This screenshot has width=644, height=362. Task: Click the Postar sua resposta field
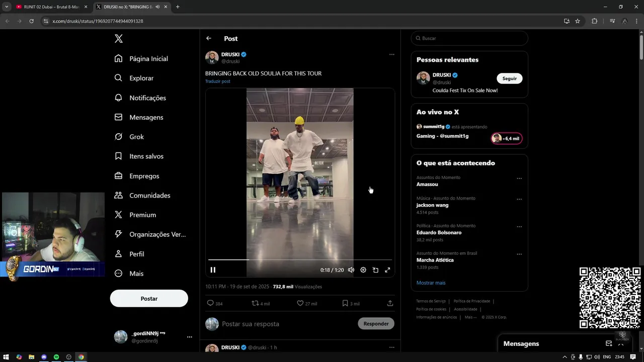[x=287, y=324]
